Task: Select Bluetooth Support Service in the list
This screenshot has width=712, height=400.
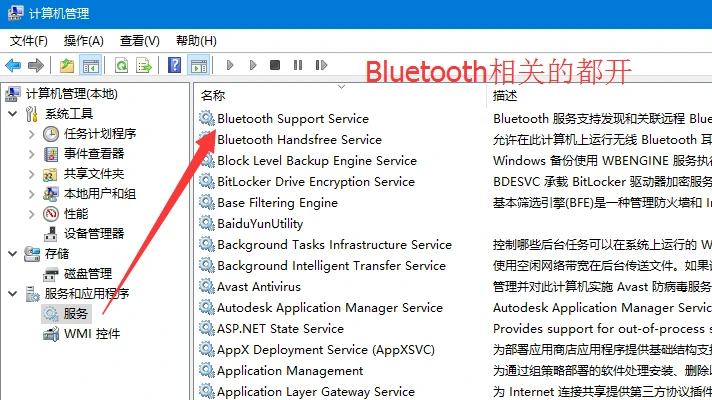Action: [x=293, y=119]
